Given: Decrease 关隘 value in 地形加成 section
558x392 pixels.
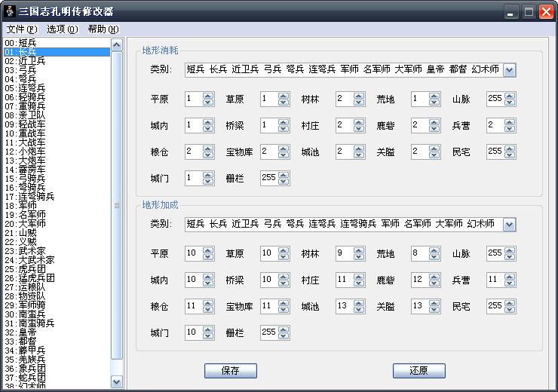Looking at the screenshot, I should point(434,310).
